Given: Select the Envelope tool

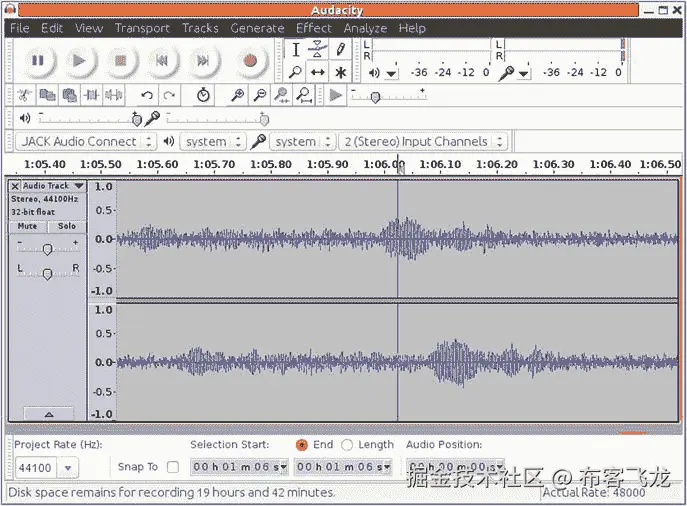Looking at the screenshot, I should [x=318, y=50].
